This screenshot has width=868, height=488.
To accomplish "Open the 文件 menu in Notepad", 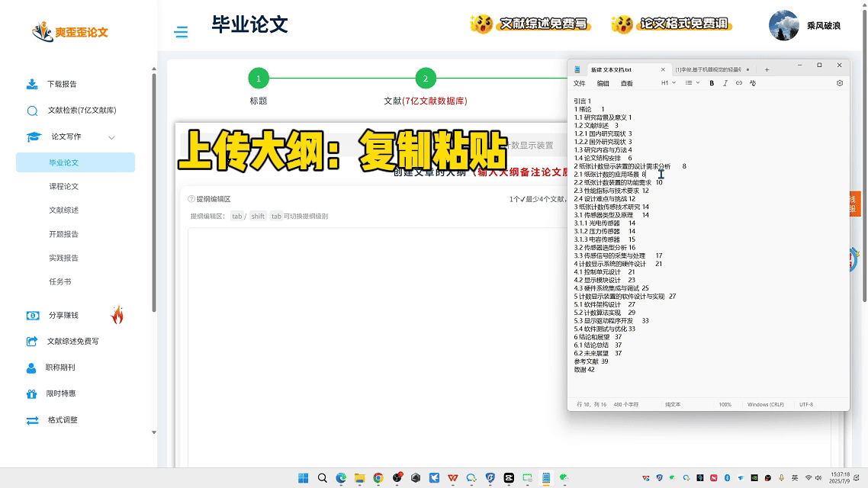I will [579, 83].
